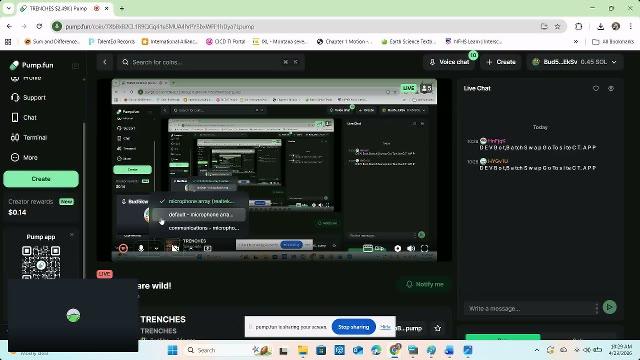
Task: Click Hide in the screen share bar
Action: coord(385,327)
